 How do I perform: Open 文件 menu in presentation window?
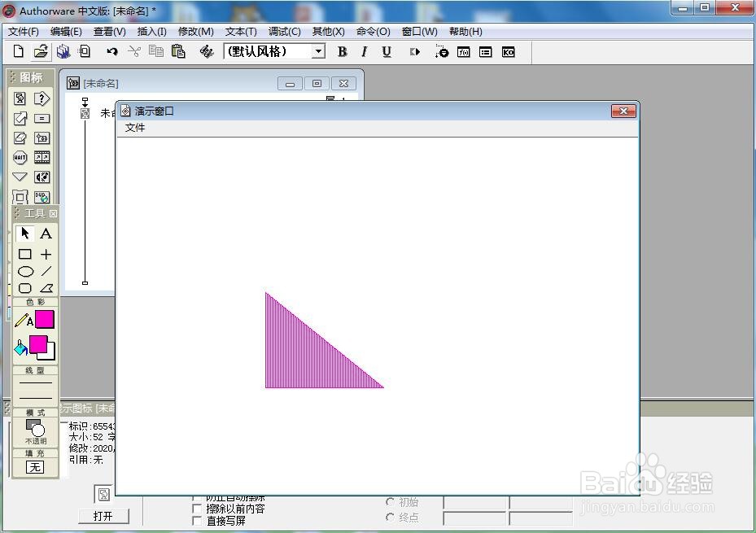point(135,128)
